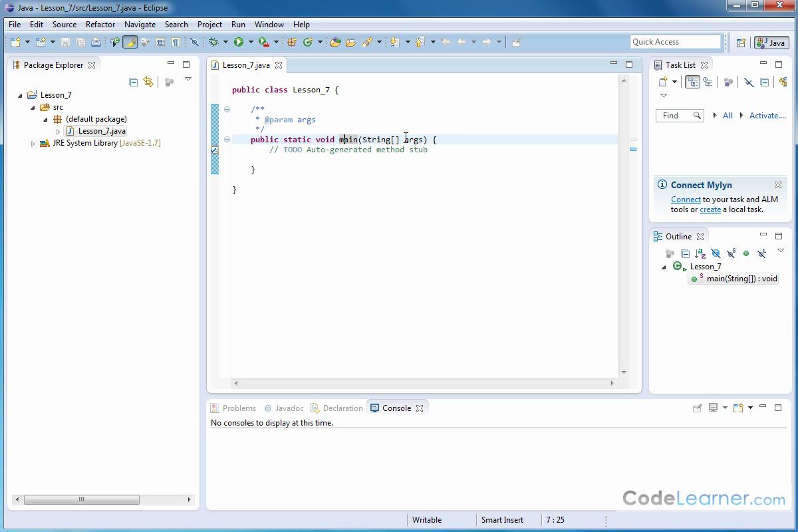Click the Debug bug icon

click(213, 42)
